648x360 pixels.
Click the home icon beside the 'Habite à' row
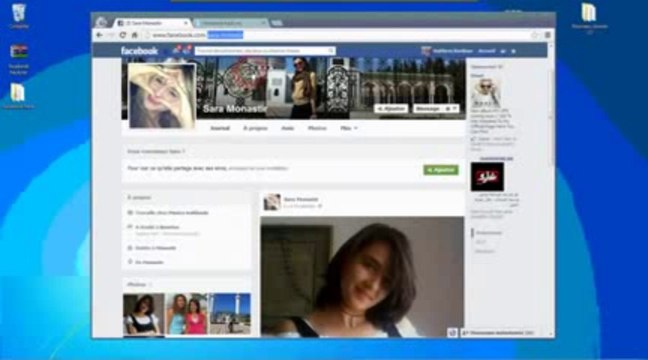point(130,248)
